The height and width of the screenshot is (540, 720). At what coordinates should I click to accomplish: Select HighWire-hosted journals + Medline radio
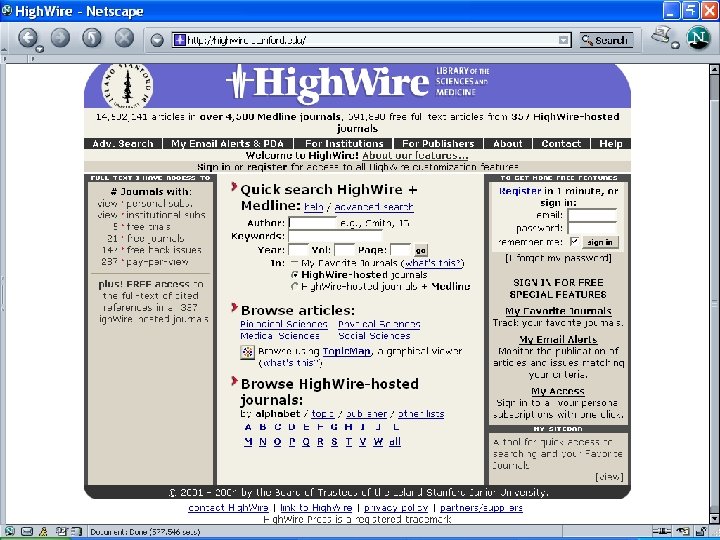tap(295, 287)
